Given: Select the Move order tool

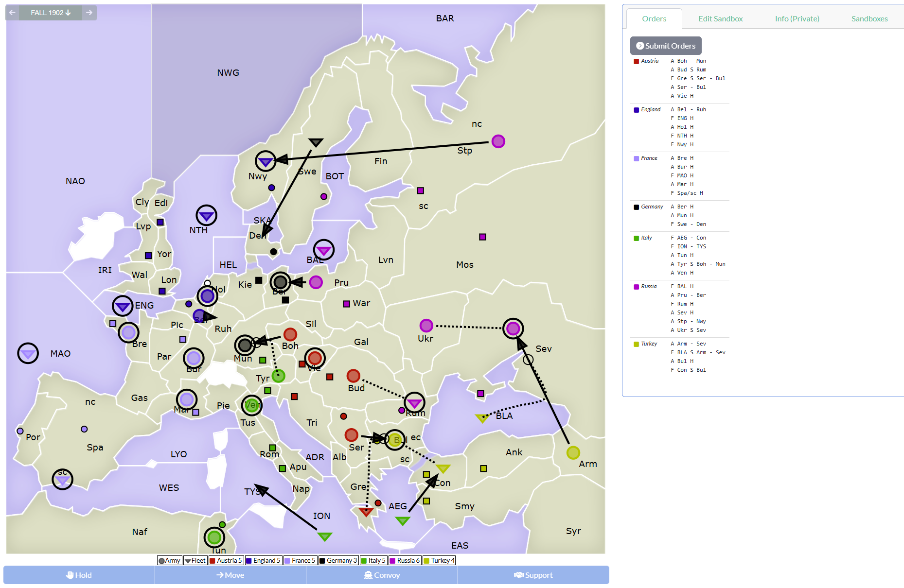Looking at the screenshot, I should click(x=230, y=575).
